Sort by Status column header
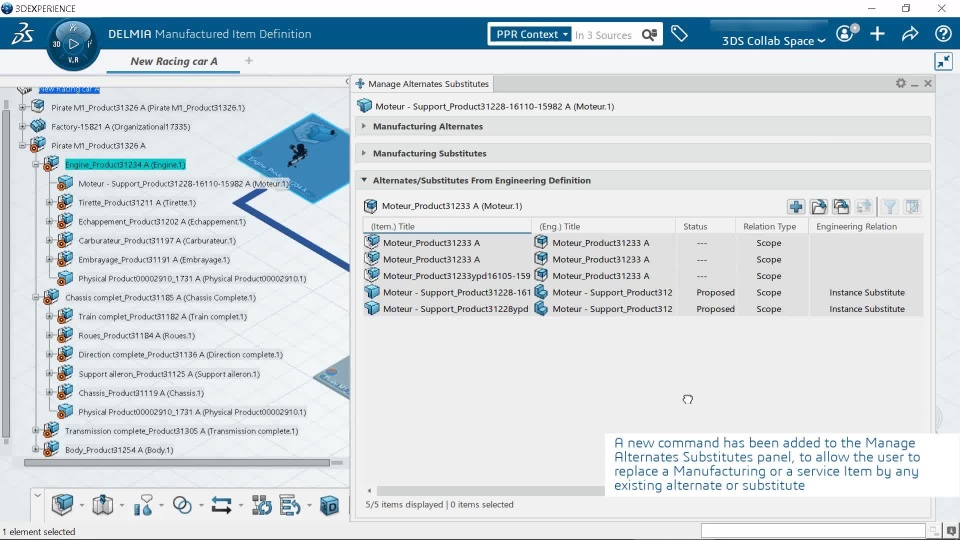This screenshot has width=960, height=540. tap(695, 227)
